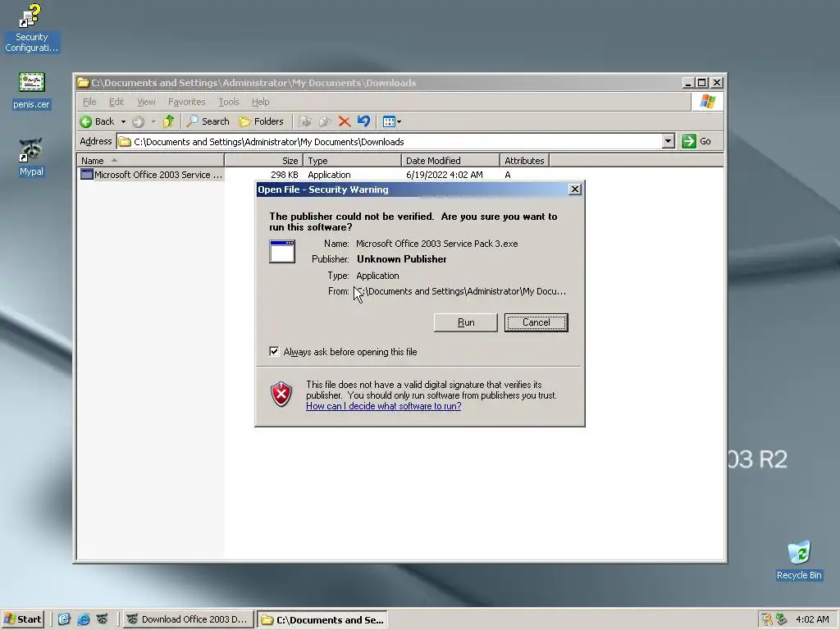
Task: Sort files by the Type column
Action: pyautogui.click(x=352, y=161)
